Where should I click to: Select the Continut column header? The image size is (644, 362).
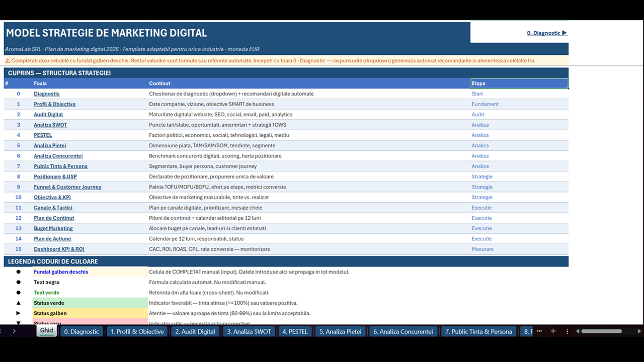coord(309,83)
